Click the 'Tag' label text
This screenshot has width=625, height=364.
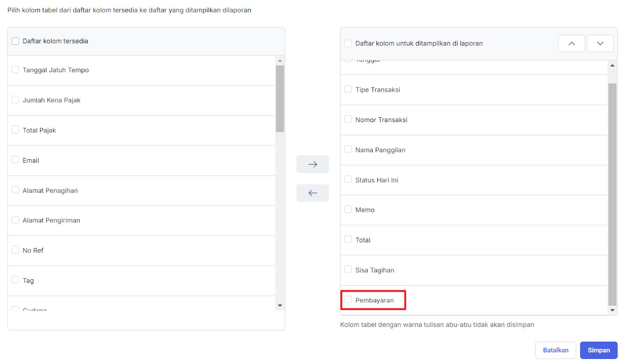coord(28,281)
